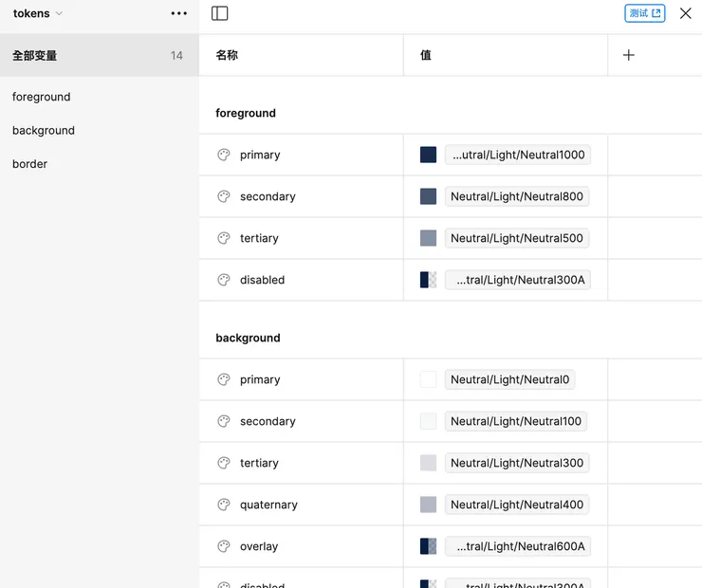Click the foreground tertiary color swatch
702x588 pixels.
(429, 238)
